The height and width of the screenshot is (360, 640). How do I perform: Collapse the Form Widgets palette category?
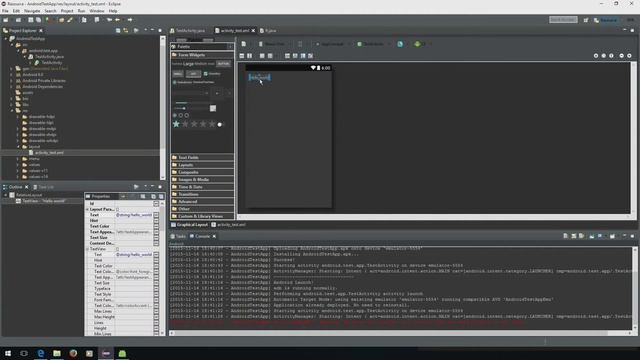pos(202,55)
